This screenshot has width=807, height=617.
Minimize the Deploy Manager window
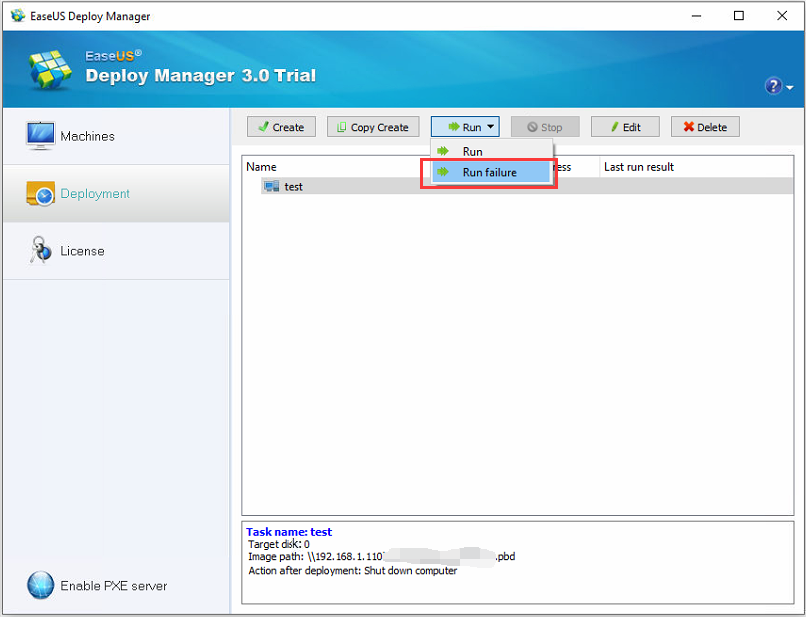click(696, 16)
